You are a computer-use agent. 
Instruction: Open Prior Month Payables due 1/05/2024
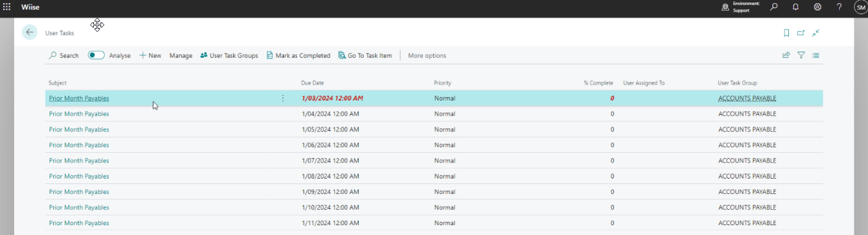[x=79, y=129]
